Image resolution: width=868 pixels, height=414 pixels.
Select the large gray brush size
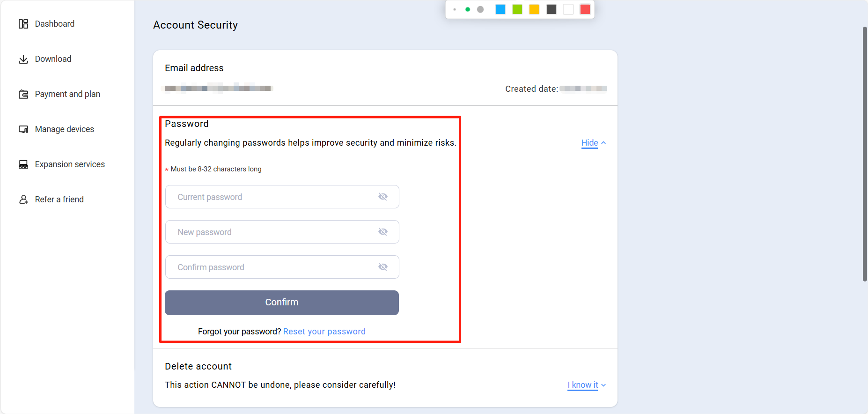[480, 9]
